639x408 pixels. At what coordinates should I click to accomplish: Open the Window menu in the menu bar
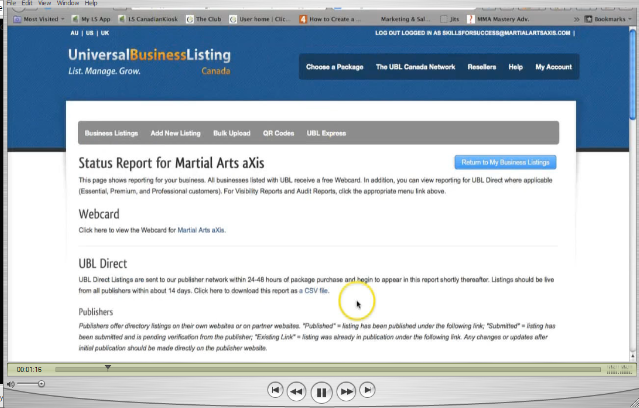point(68,3)
